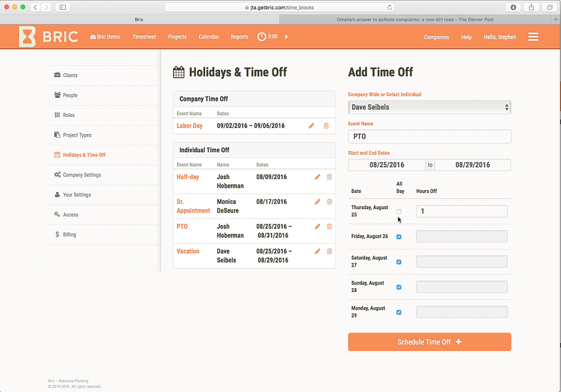Click the timer clock icon

(x=262, y=37)
